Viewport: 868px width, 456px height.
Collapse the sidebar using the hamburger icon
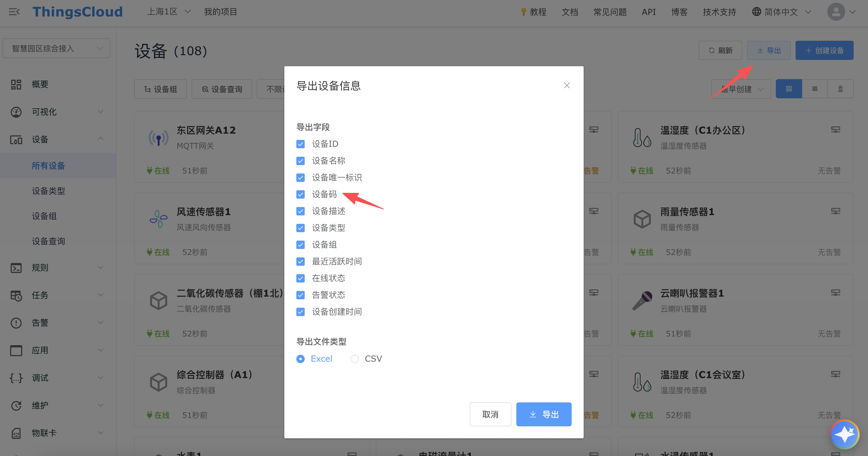point(14,12)
